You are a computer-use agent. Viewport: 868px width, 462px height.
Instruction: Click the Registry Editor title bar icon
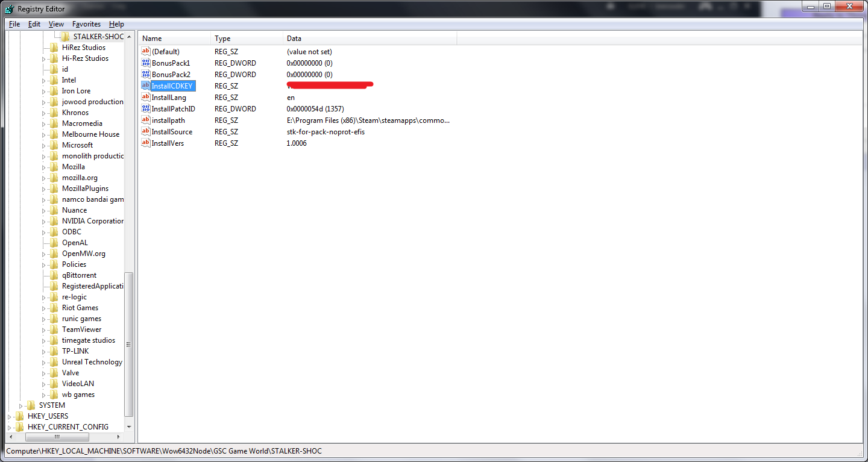point(10,8)
